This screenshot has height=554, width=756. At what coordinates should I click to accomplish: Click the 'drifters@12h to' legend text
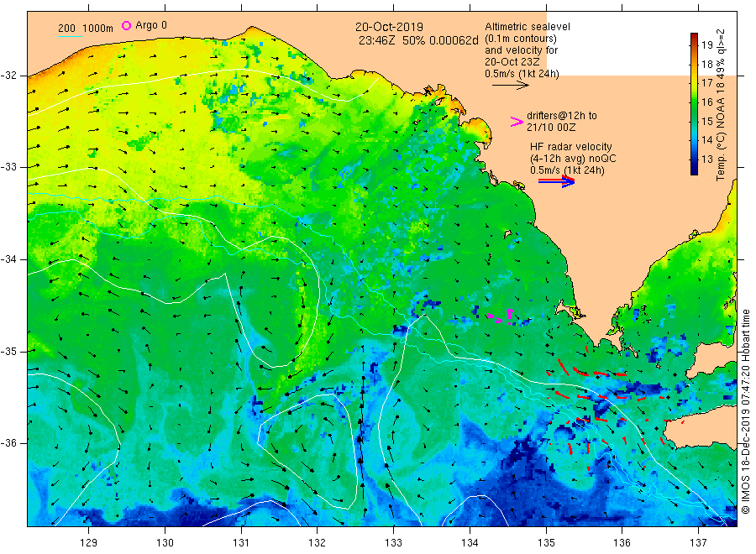562,116
